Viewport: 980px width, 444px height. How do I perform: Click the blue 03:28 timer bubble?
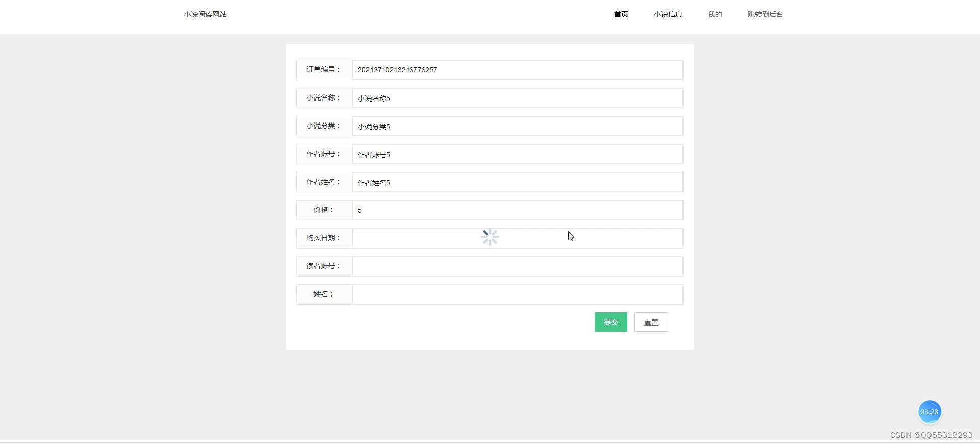[x=929, y=412]
